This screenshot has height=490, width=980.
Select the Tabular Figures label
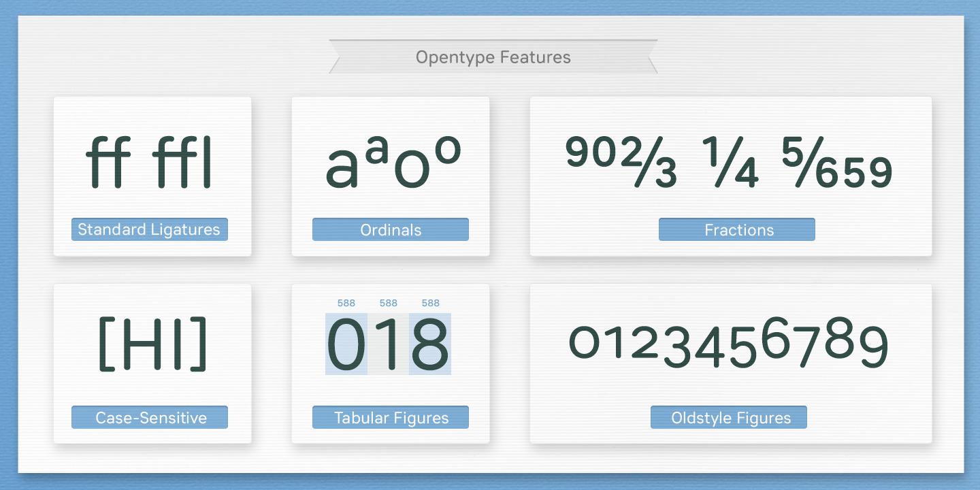pyautogui.click(x=391, y=417)
